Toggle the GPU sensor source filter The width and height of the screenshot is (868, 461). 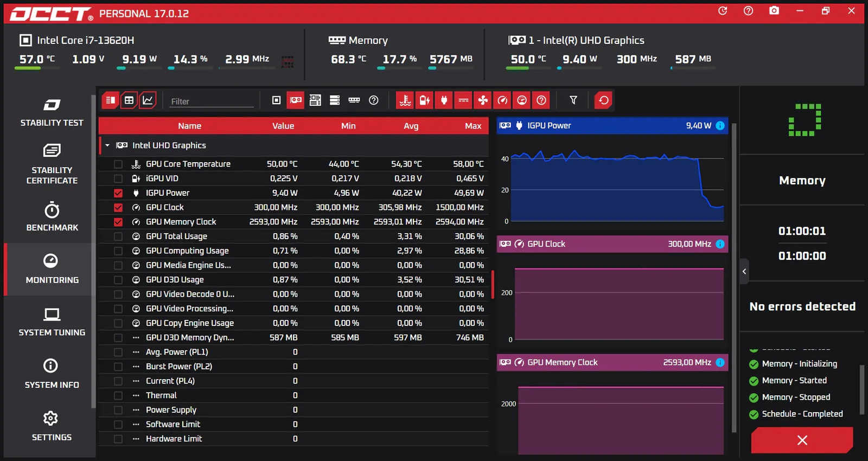(x=296, y=100)
